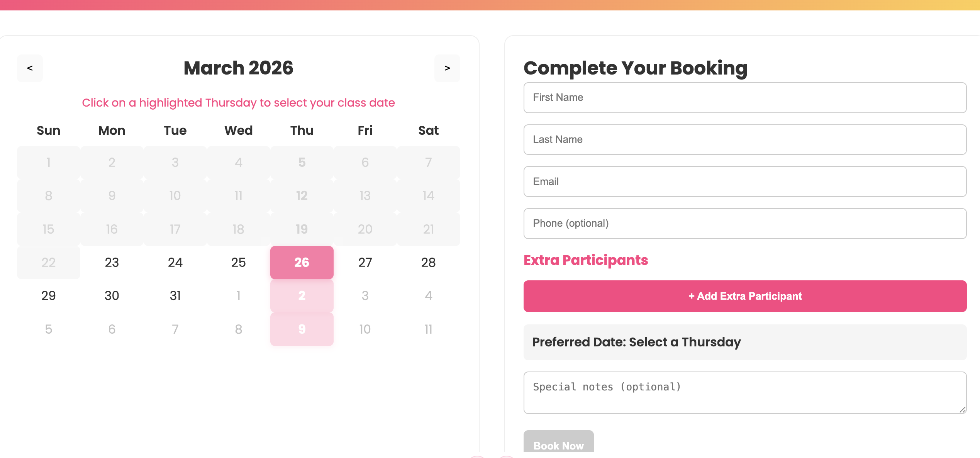Screen dimensions: 980x458
Task: Click the Special notes text area
Action: 744,392
